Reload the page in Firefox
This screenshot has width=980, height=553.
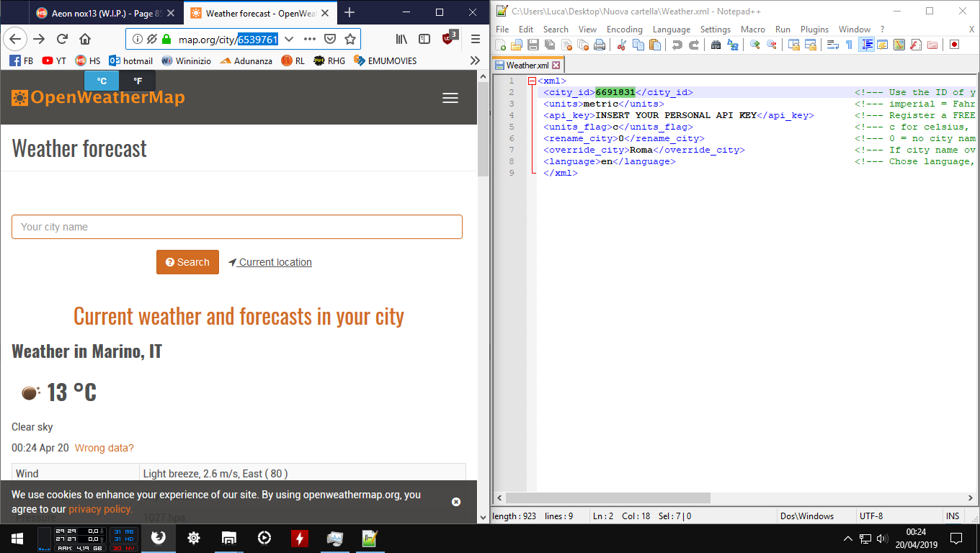[62, 39]
